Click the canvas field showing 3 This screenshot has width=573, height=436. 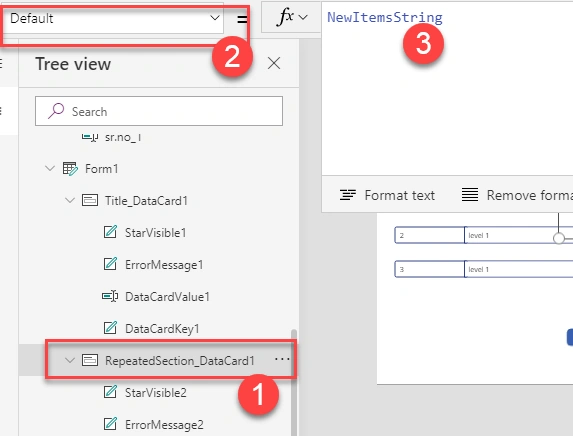429,269
